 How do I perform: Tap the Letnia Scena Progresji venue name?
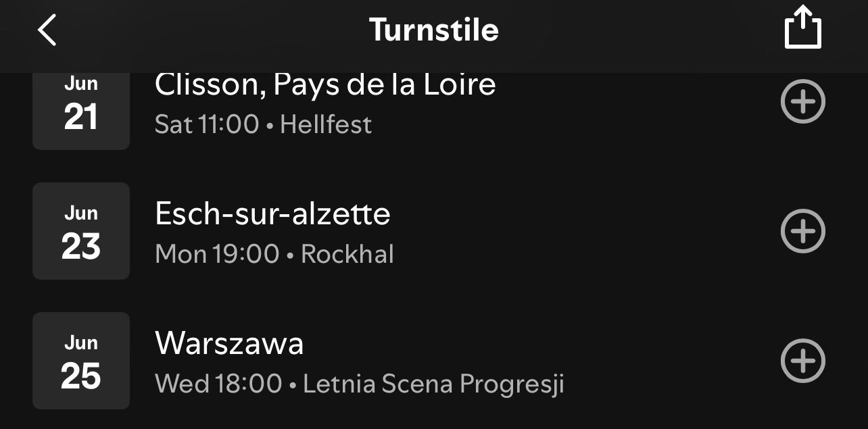click(433, 384)
